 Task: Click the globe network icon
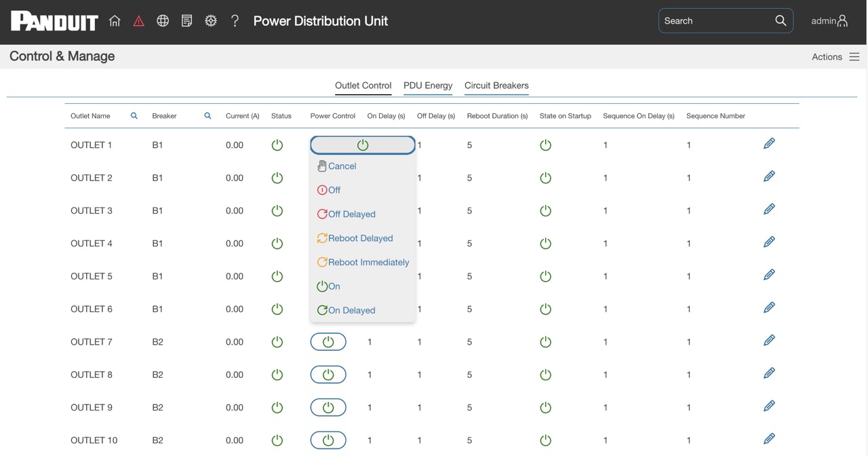click(163, 21)
